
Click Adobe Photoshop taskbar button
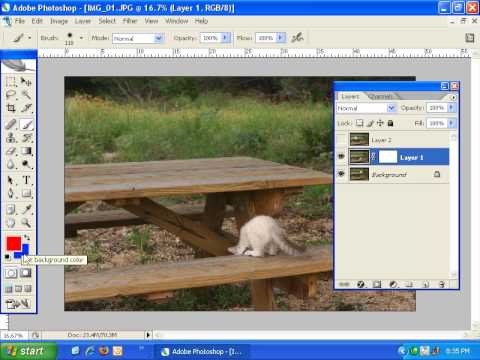203,351
